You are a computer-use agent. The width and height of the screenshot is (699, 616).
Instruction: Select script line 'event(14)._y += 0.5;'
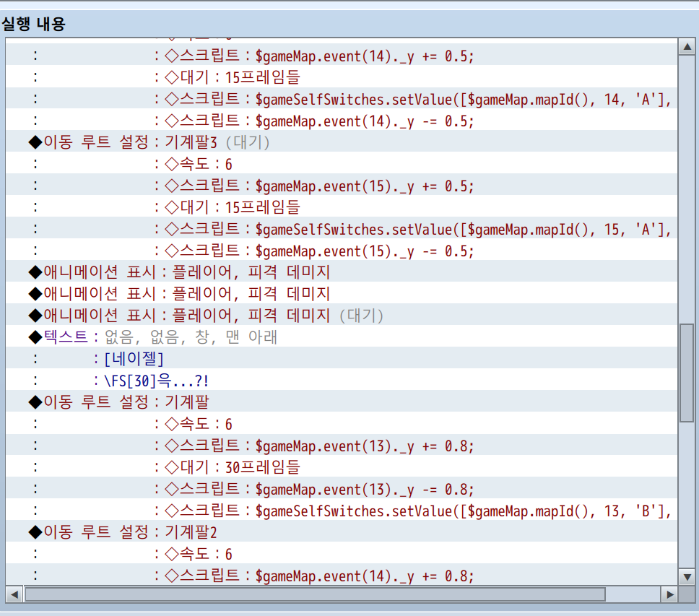(342, 56)
